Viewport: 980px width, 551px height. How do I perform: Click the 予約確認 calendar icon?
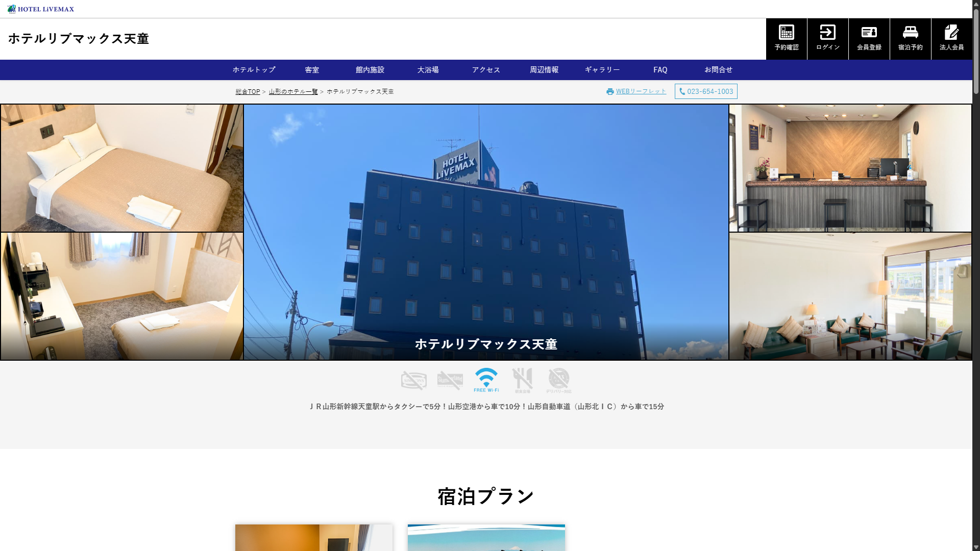point(786,33)
